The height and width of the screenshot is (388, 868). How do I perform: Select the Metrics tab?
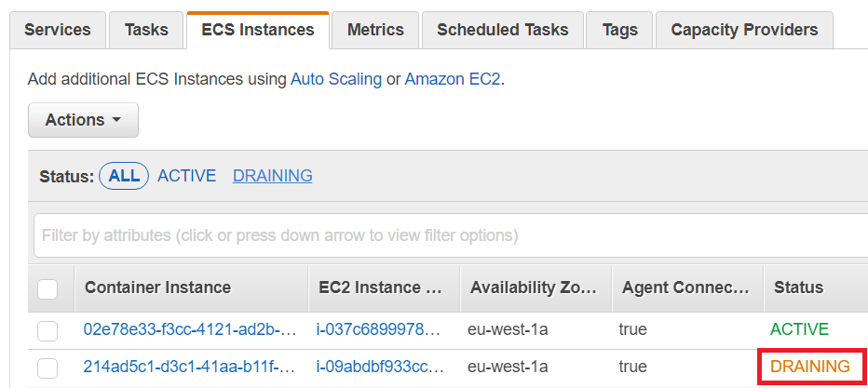pos(375,30)
